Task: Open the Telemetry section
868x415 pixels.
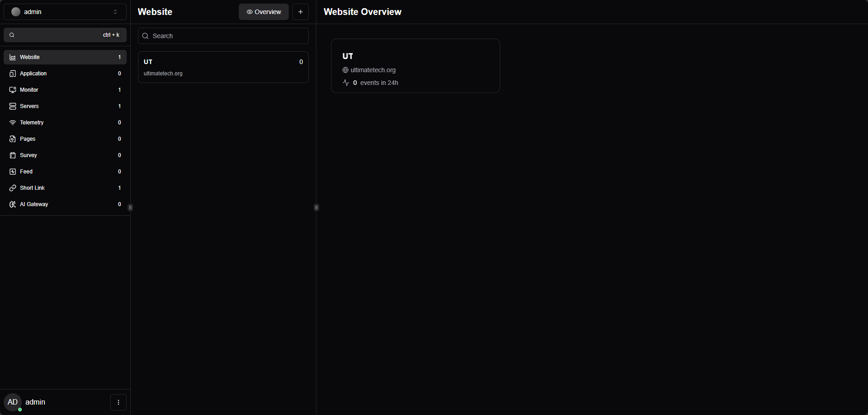Action: tap(65, 123)
